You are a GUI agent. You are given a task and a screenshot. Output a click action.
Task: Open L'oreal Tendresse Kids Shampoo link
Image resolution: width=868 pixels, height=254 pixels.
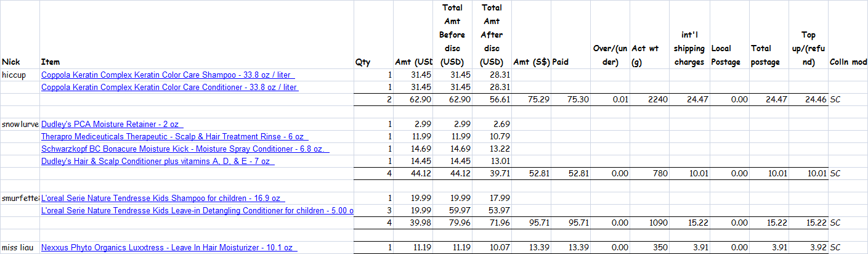tap(163, 198)
